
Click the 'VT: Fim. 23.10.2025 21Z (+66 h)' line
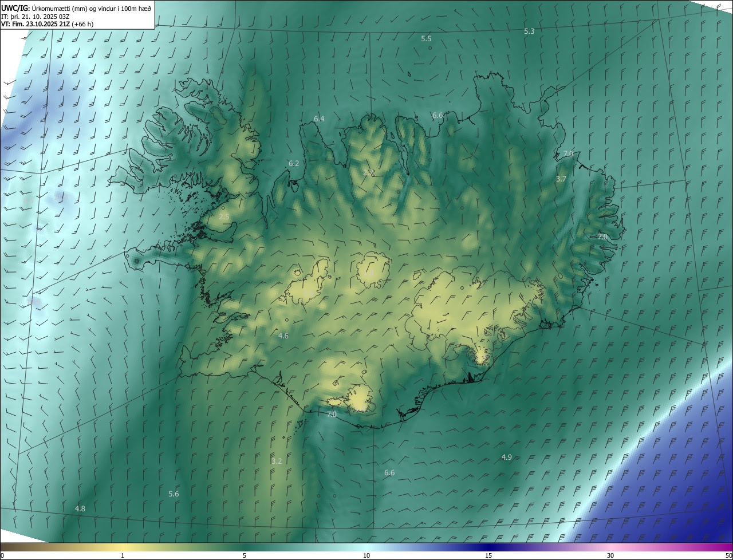[48, 24]
